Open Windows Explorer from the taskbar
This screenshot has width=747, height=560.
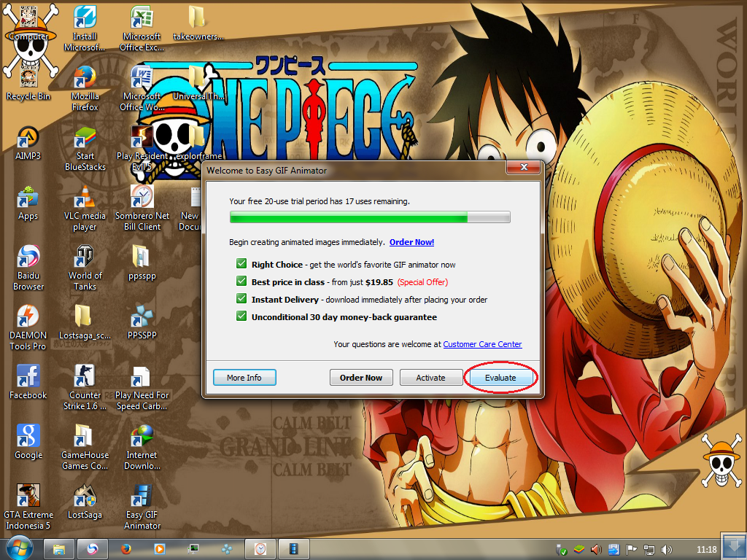(58, 550)
